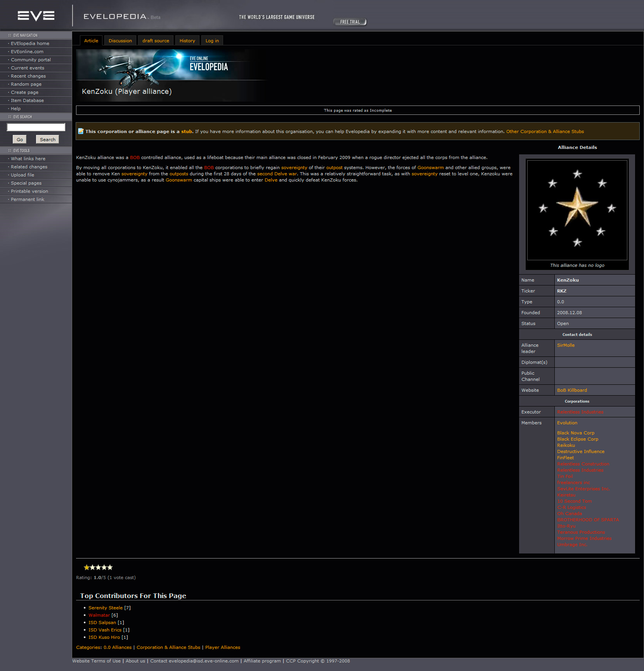644x671 pixels.
Task: Open contributor Serenity Steele link
Action: coord(106,608)
